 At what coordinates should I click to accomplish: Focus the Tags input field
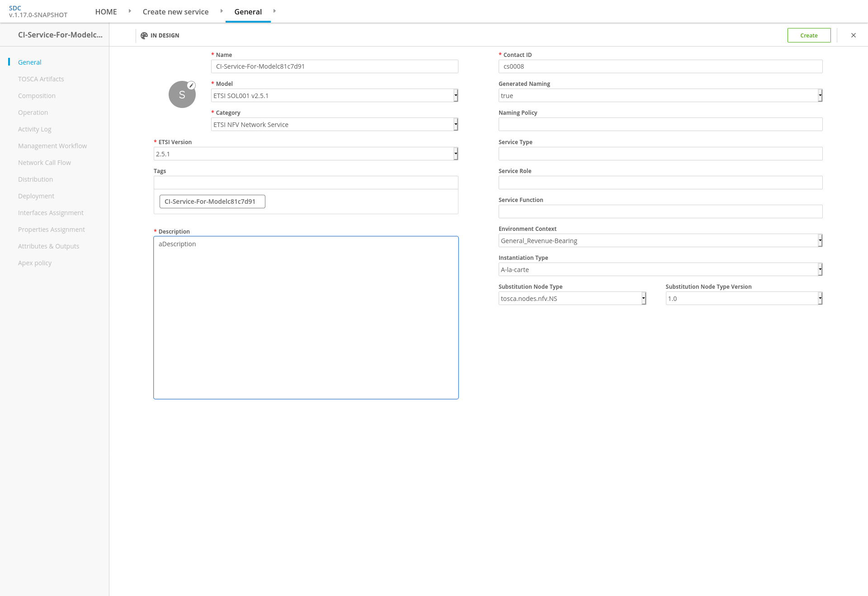(x=306, y=183)
